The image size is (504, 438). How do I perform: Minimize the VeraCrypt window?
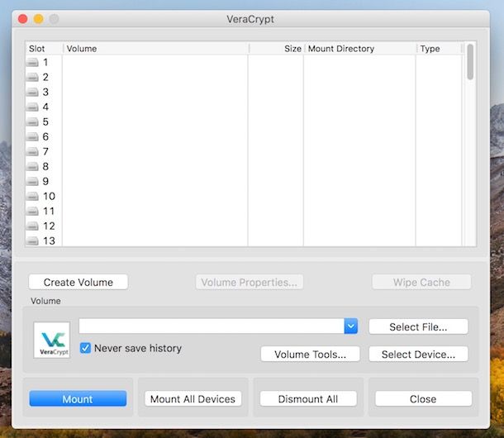[38, 19]
